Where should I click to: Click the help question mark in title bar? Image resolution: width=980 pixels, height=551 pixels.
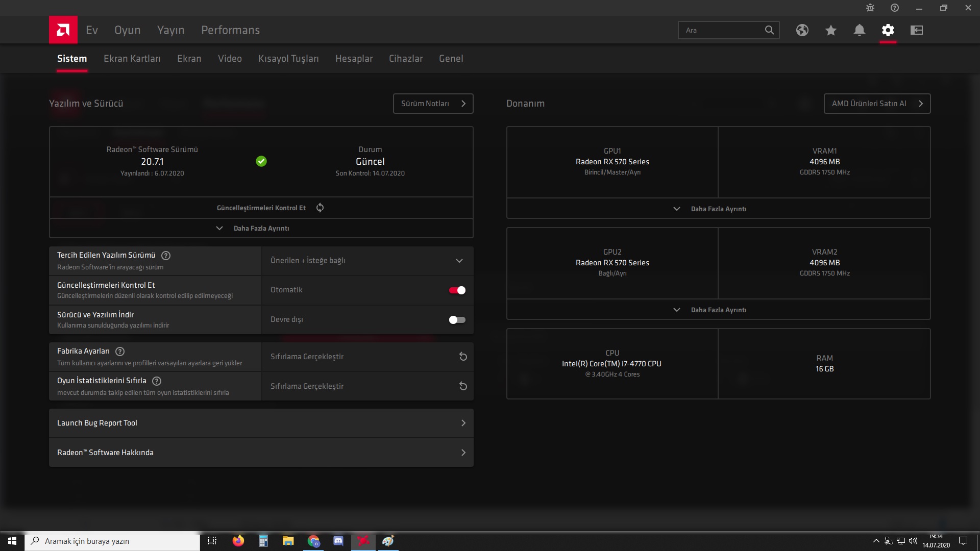(894, 8)
